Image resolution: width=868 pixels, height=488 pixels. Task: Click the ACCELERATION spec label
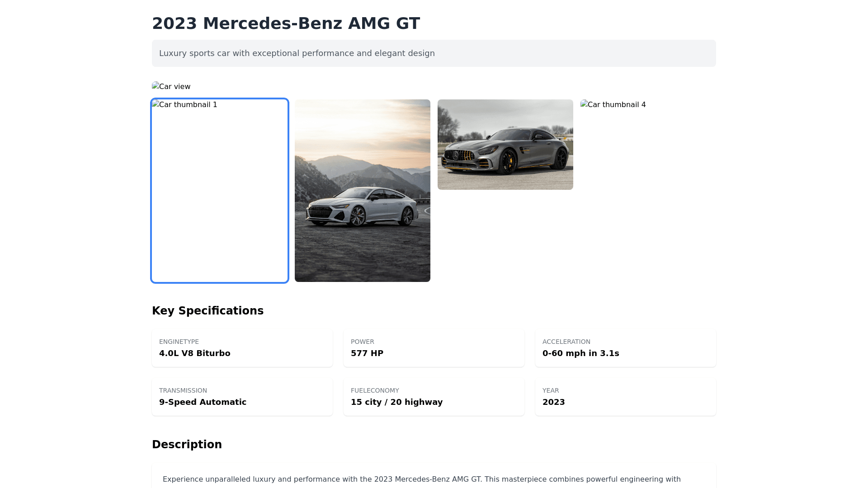point(566,342)
